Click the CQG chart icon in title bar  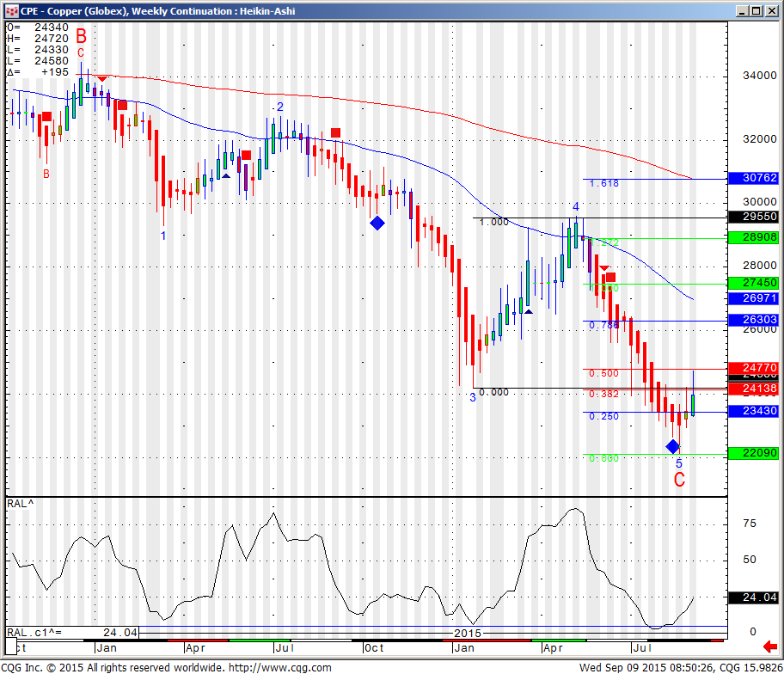10,10
